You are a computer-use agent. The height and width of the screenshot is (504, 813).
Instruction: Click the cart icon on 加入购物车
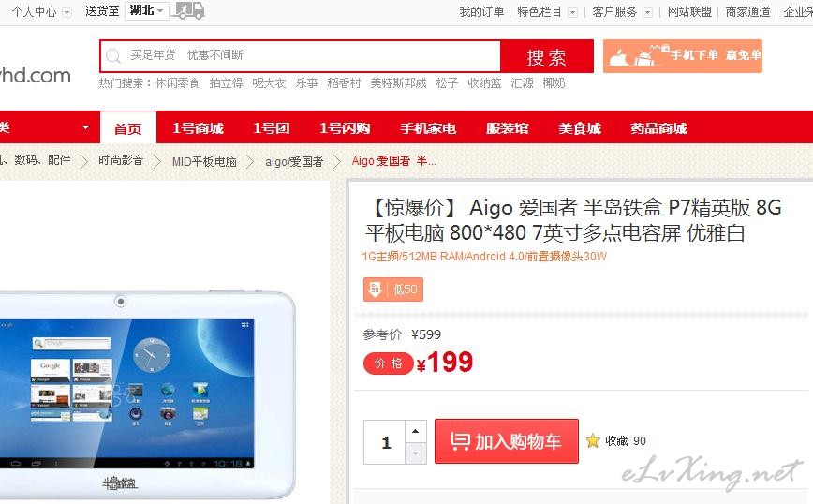click(459, 441)
